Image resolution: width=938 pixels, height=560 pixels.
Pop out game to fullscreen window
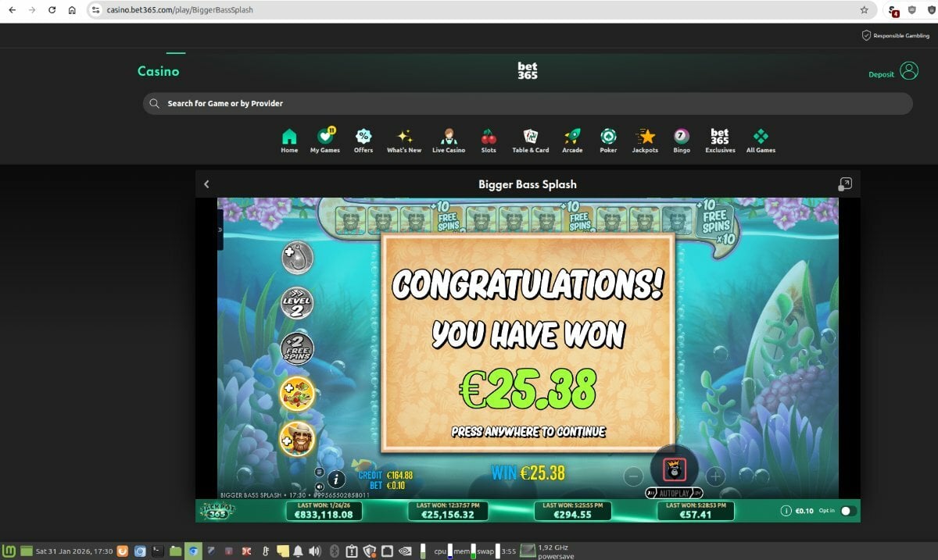[845, 184]
